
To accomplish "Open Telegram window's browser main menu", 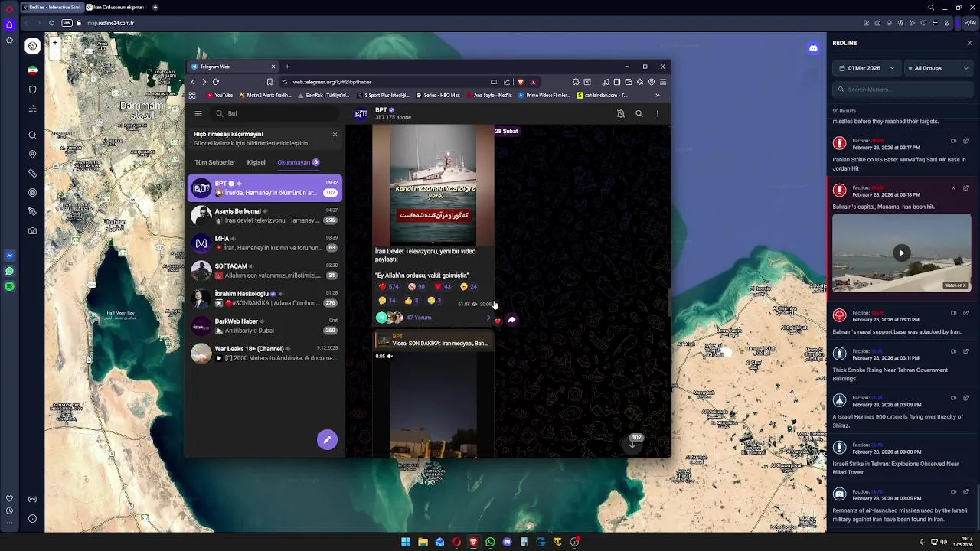I will (x=663, y=82).
